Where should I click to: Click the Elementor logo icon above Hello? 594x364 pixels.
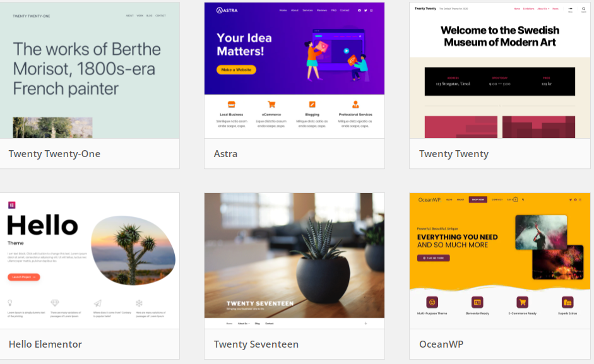(x=12, y=205)
